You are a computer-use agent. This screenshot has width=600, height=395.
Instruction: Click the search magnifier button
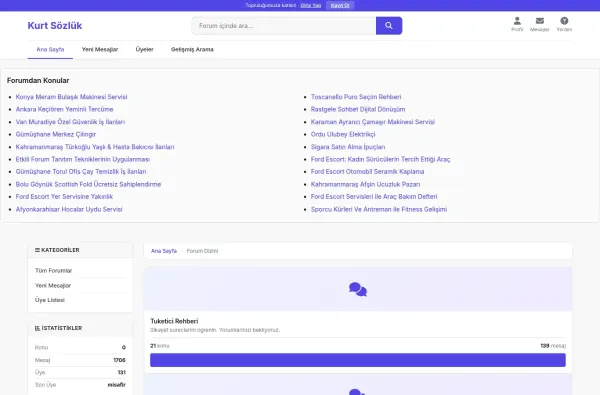(x=389, y=26)
